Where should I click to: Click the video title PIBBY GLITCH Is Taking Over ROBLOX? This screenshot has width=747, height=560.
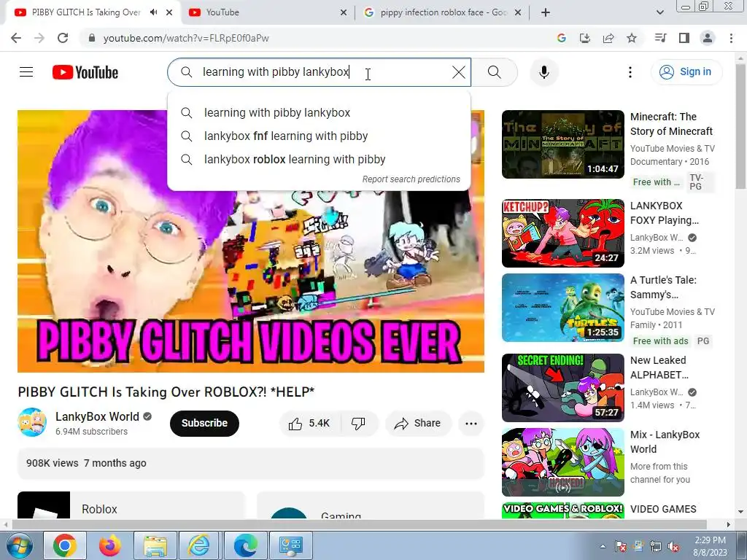coord(166,392)
